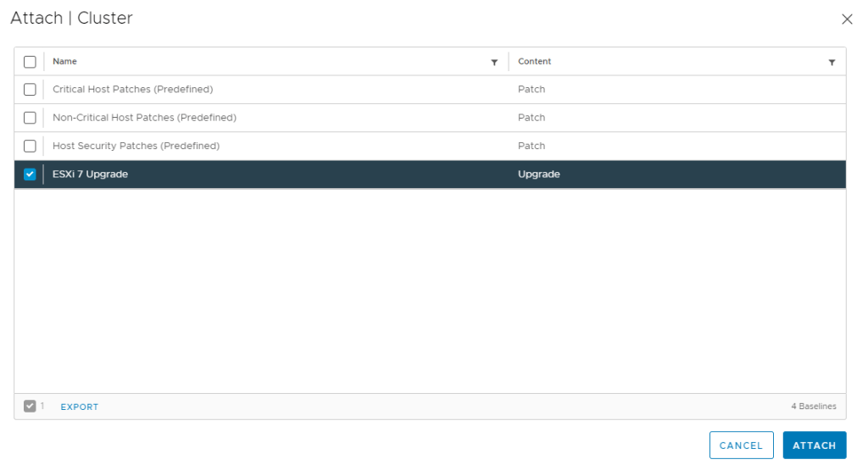Viewport: 868px width, 465px height.
Task: Select the Non-Critical Host Patches (Predefined) name
Action: coord(144,118)
